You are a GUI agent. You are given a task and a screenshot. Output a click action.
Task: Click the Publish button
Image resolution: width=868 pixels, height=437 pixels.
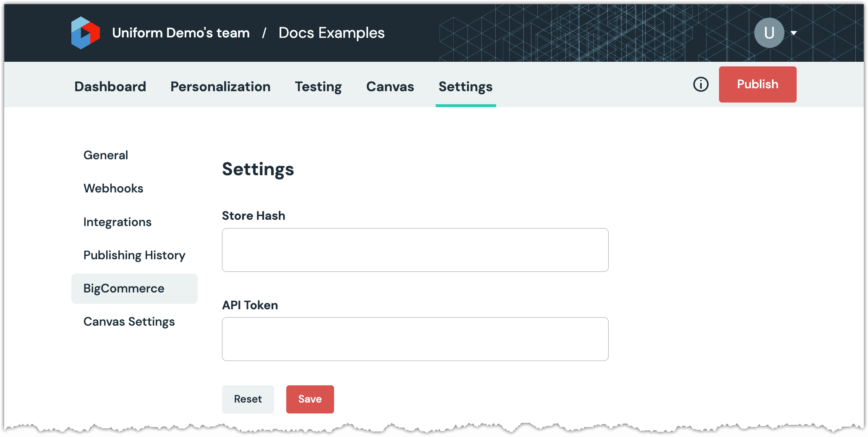tap(758, 84)
